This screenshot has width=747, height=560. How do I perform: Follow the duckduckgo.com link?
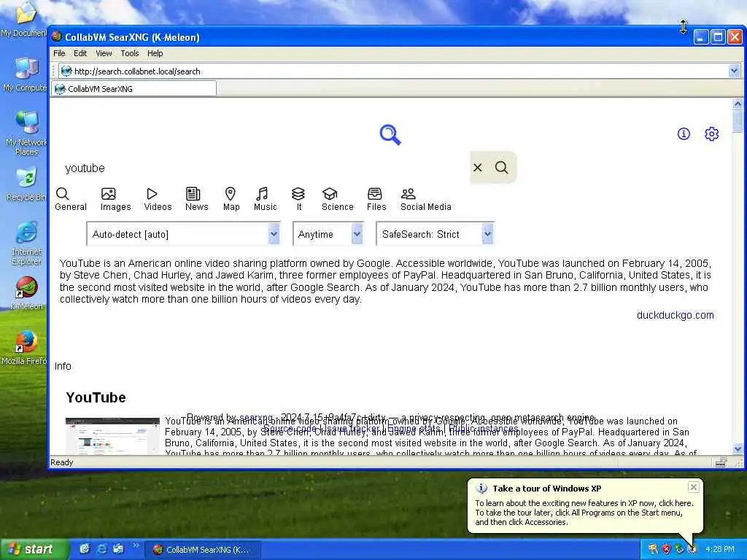(675, 315)
